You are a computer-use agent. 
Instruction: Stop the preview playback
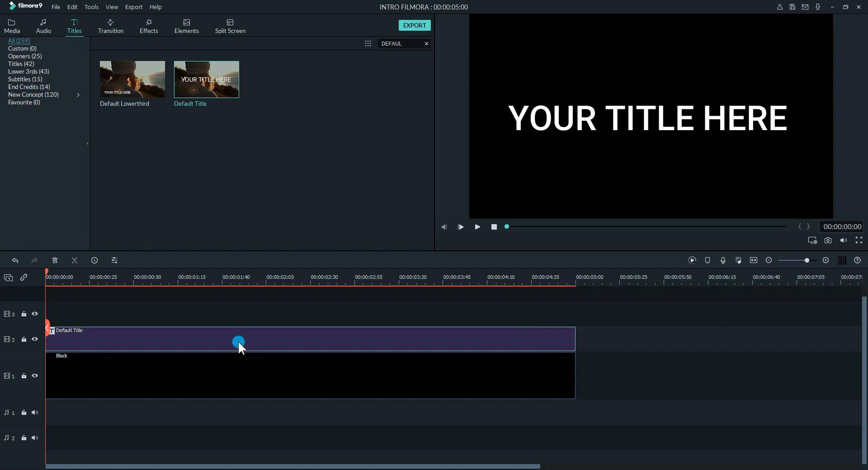pos(494,227)
